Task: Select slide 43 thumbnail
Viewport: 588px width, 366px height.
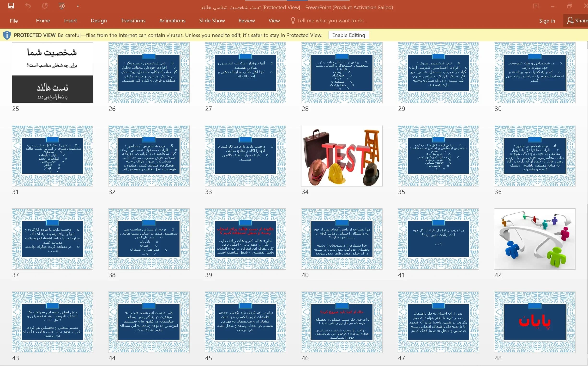Action: (x=53, y=322)
